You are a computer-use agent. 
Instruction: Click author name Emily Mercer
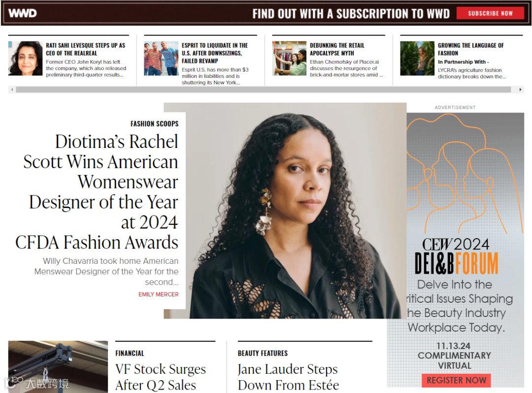click(x=158, y=294)
